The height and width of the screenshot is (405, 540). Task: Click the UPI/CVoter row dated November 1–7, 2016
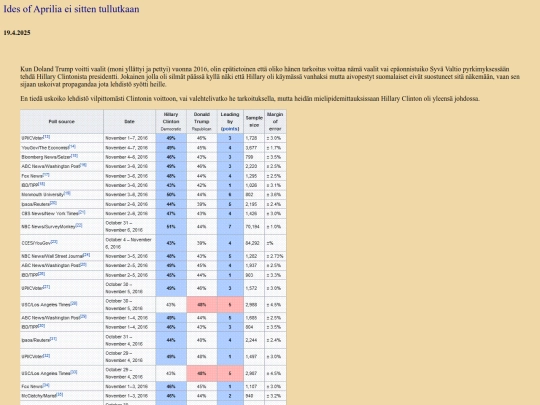coord(153,138)
